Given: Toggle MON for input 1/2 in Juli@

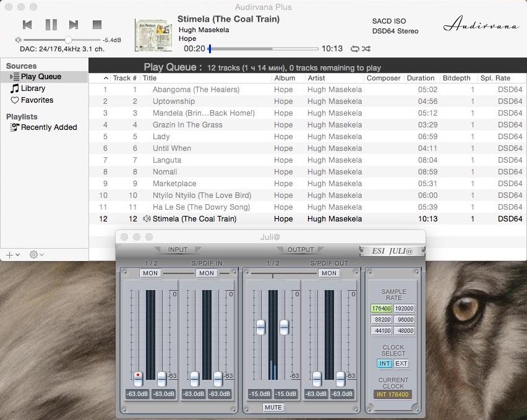Looking at the screenshot, I should [x=150, y=273].
